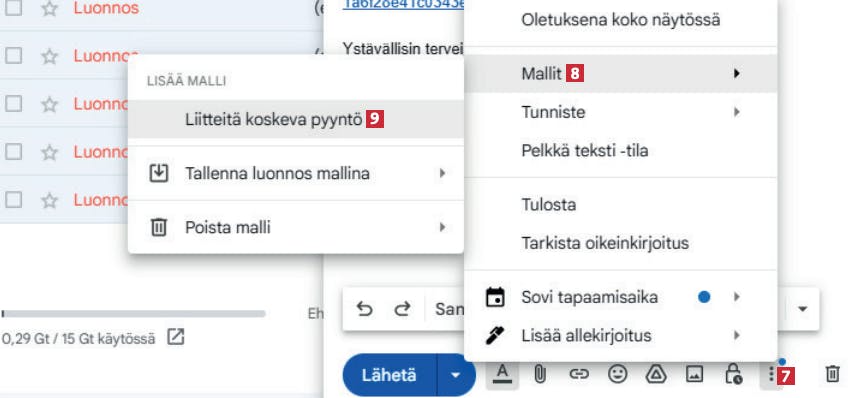Image resolution: width=853 pixels, height=398 pixels.
Task: Expand Poista malli submenu arrow
Action: click(x=442, y=227)
